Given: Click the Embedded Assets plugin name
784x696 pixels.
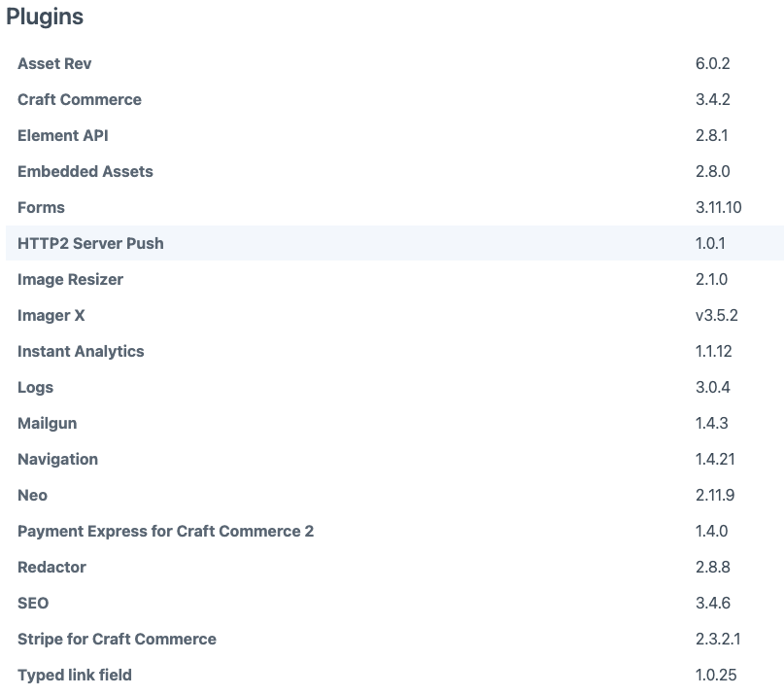Looking at the screenshot, I should coord(85,171).
